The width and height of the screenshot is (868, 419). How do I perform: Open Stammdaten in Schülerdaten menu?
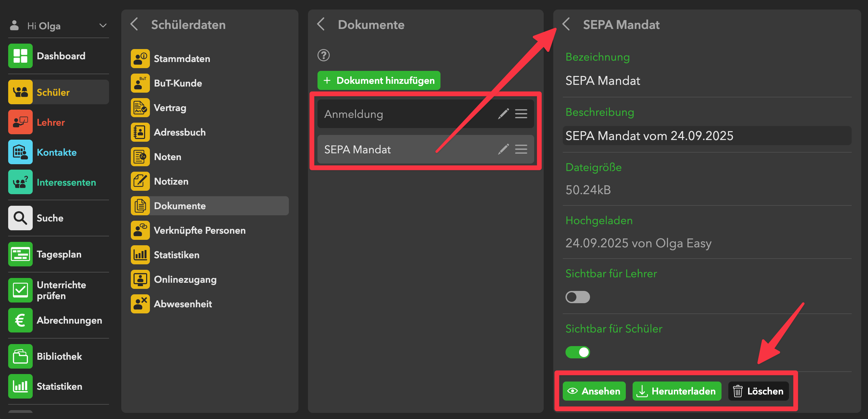pos(182,59)
